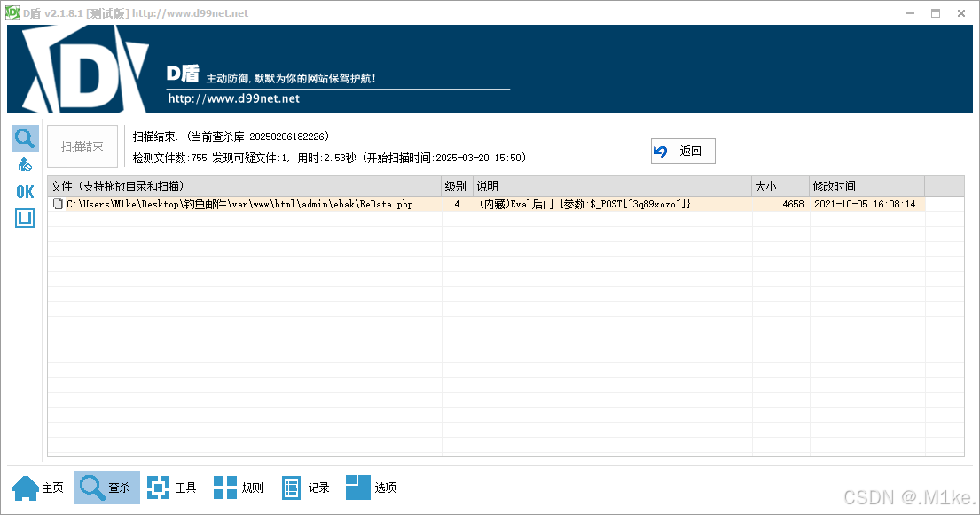This screenshot has height=515, width=980.
Task: Open the 主页 home tab
Action: [38, 488]
